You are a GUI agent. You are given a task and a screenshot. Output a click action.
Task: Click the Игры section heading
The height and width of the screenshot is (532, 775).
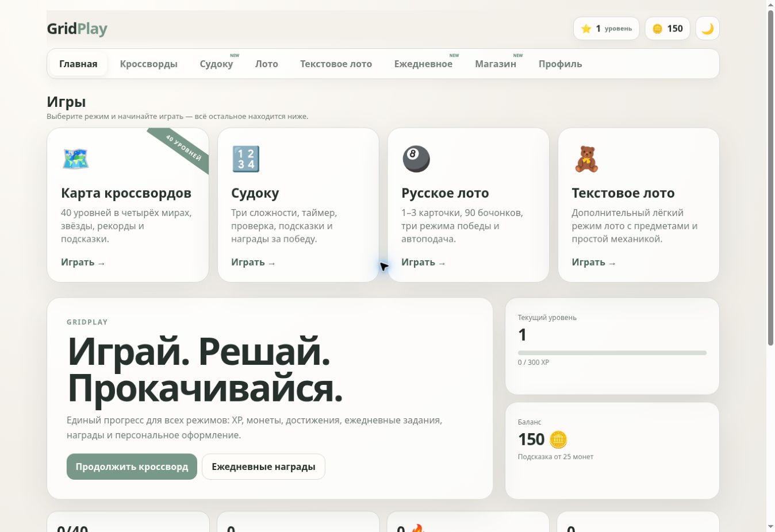(66, 102)
